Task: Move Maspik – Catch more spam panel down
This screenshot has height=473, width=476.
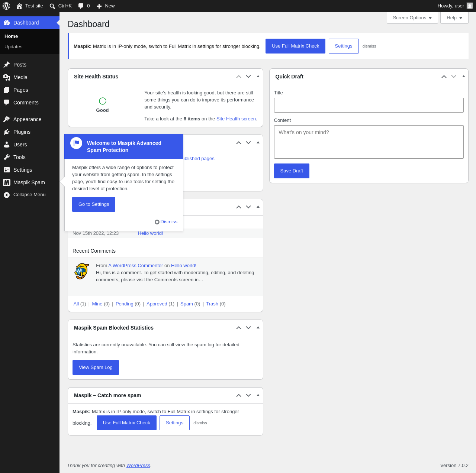Action: pos(248,395)
